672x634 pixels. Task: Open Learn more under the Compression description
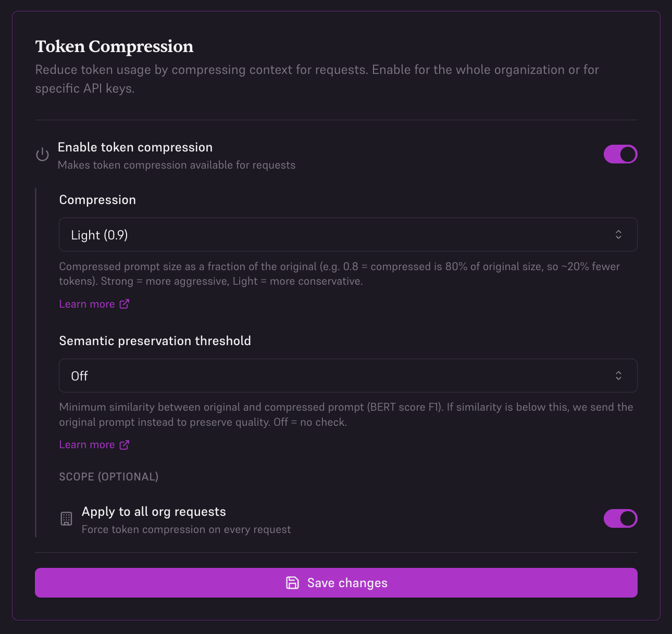86,303
